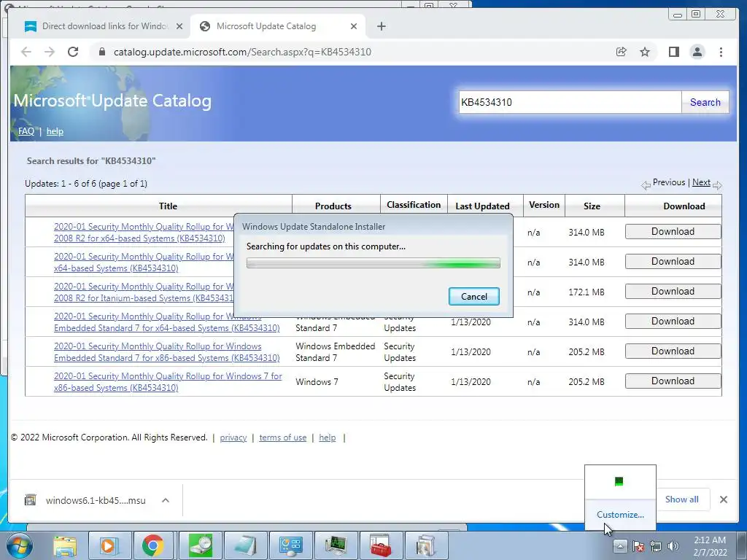This screenshot has height=560, width=747.
Task: Open the terms of use link
Action: (282, 437)
